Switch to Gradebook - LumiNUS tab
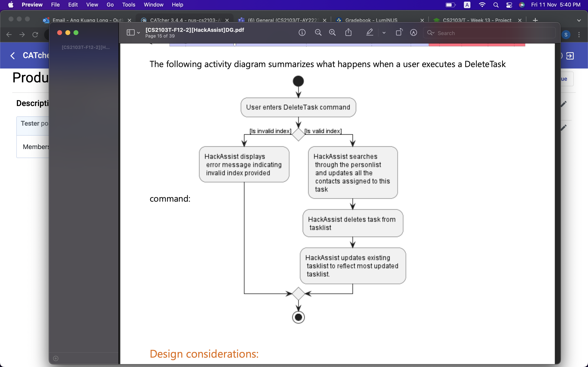Viewport: 588px width, 367px height. tap(371, 20)
